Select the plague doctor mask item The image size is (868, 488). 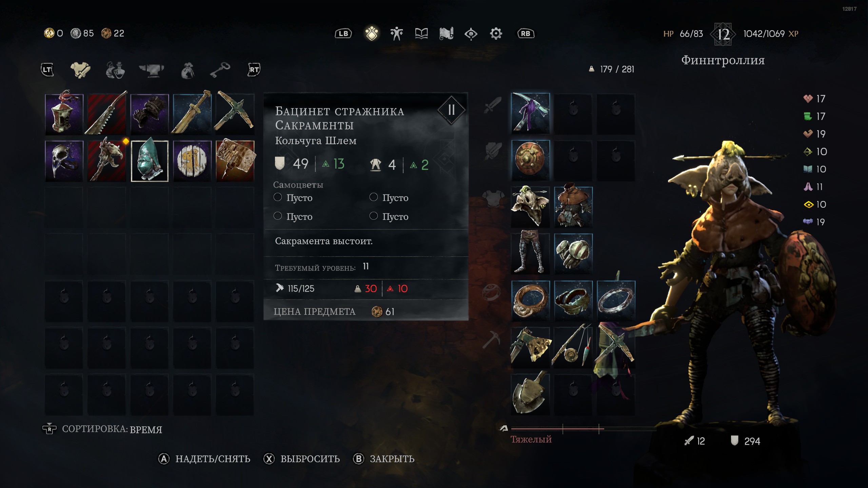coord(64,161)
